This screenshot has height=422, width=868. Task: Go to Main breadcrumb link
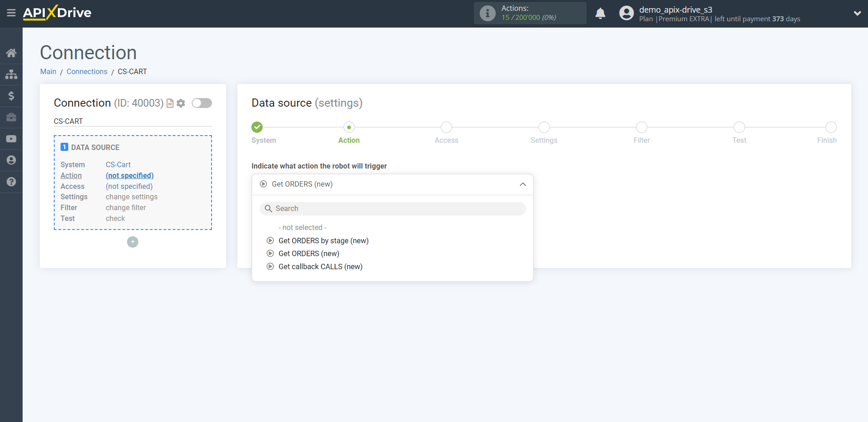48,71
